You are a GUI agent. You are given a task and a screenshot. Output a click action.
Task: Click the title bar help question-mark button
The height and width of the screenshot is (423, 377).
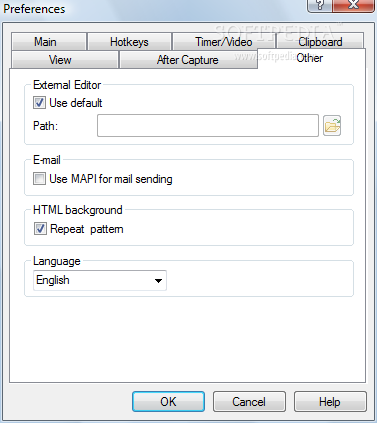coord(320,5)
